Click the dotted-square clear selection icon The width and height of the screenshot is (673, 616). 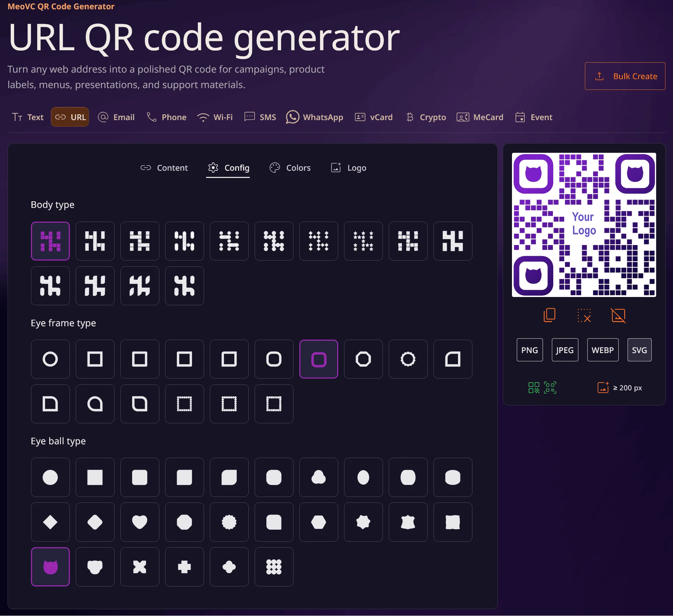(584, 315)
